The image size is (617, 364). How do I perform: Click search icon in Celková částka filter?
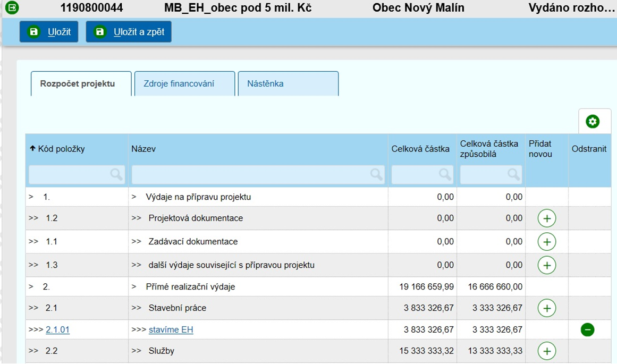445,174
